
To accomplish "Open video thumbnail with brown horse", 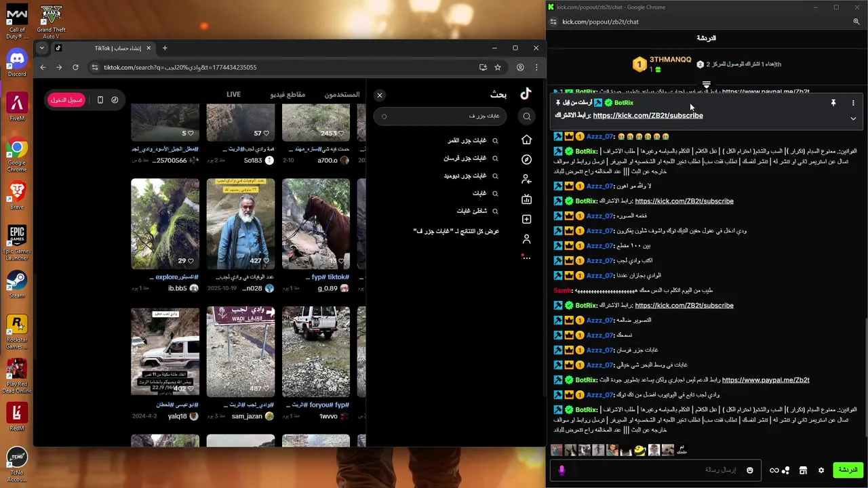I will pos(316,224).
